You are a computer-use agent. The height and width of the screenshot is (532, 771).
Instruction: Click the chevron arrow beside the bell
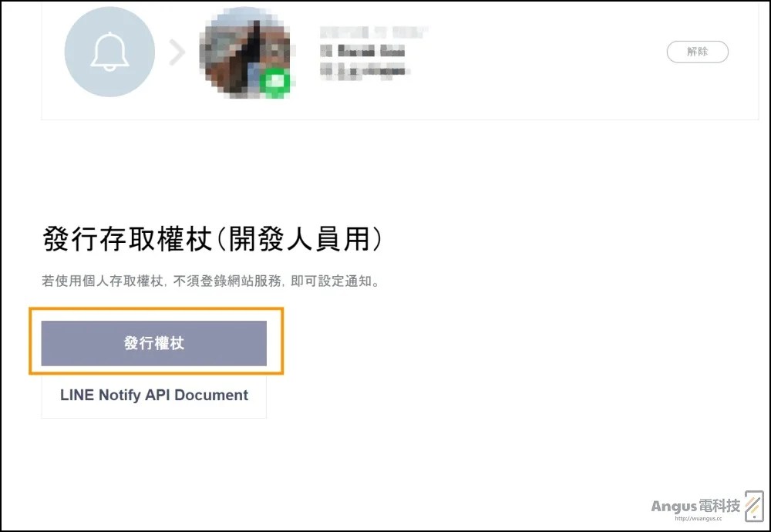click(x=177, y=52)
